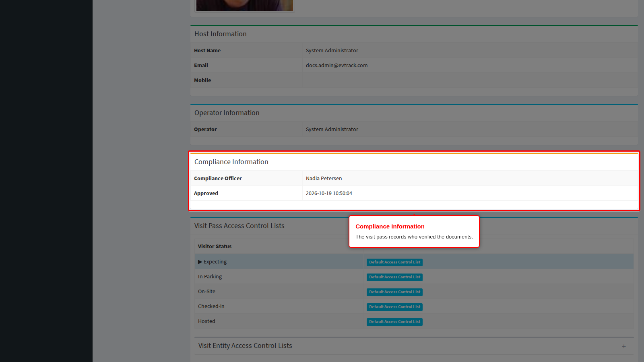
Task: Click the On-Site status row
Action: pyautogui.click(x=414, y=292)
